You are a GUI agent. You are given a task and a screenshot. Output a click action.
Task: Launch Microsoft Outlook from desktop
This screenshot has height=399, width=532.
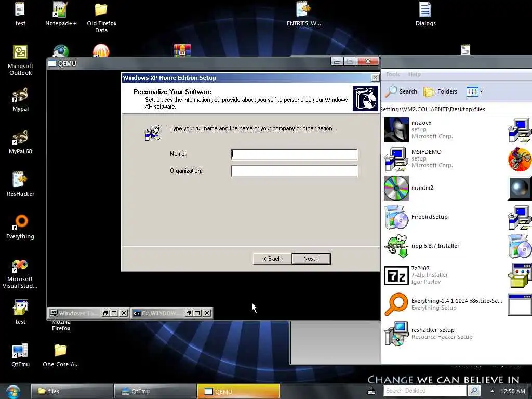click(20, 60)
